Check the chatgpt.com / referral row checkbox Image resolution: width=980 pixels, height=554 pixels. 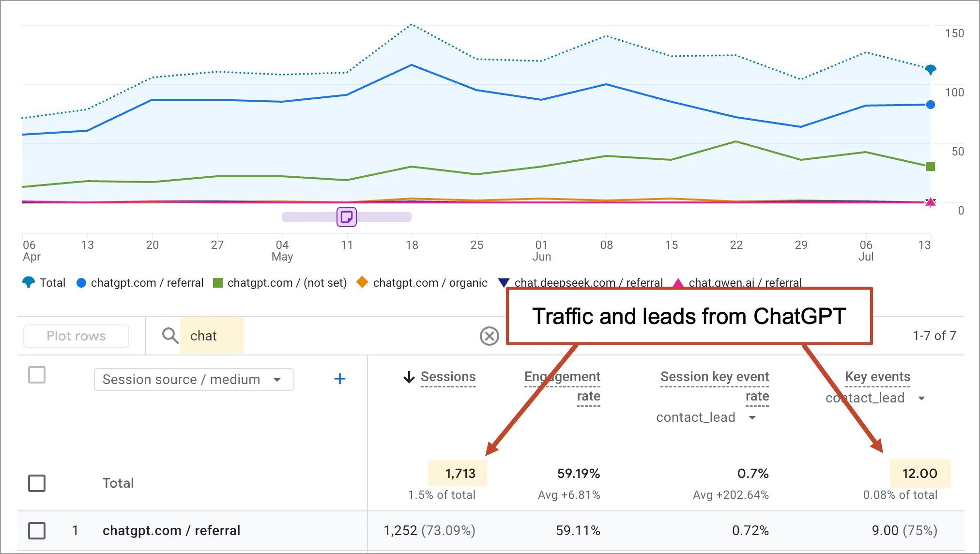click(x=37, y=531)
